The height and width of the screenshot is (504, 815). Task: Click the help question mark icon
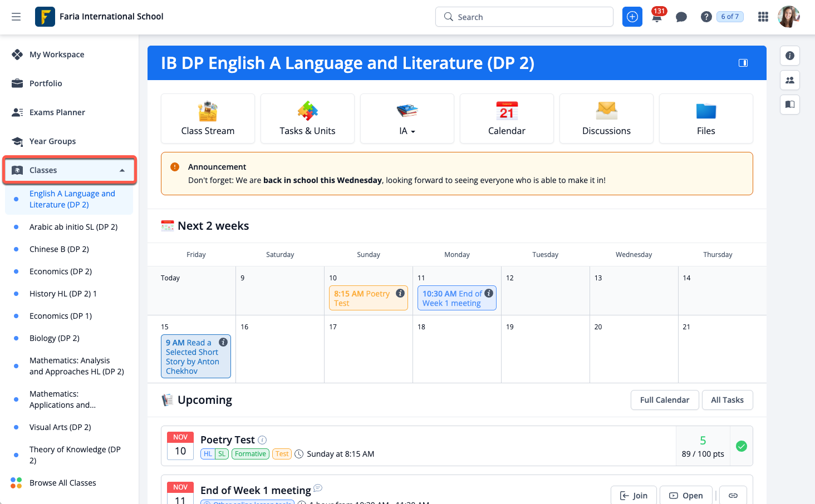click(706, 17)
